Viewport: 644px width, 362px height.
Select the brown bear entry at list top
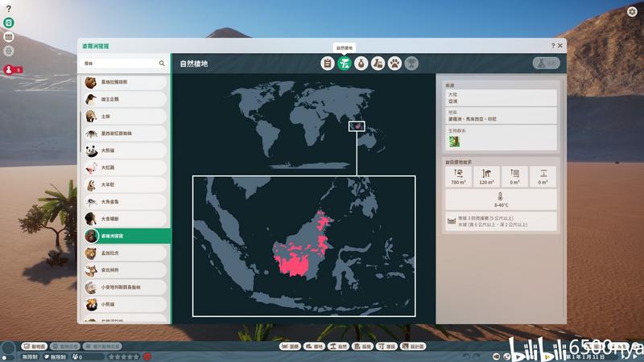pyautogui.click(x=125, y=82)
